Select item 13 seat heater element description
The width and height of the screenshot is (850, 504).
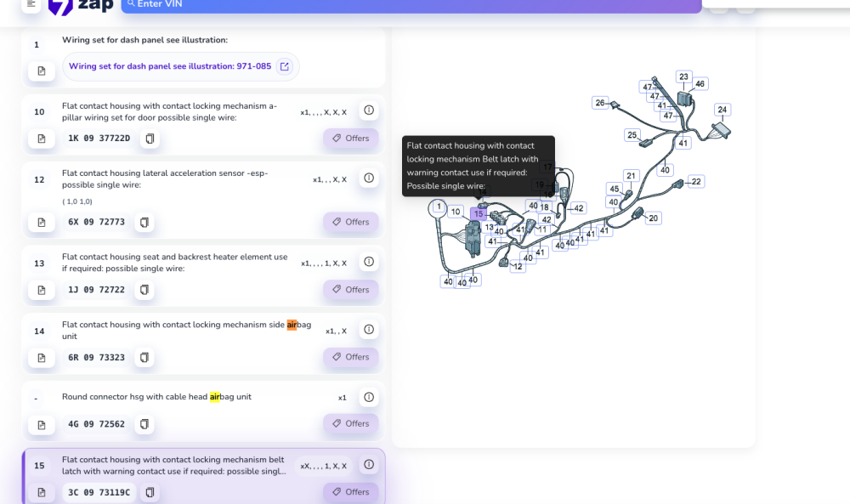(x=174, y=263)
